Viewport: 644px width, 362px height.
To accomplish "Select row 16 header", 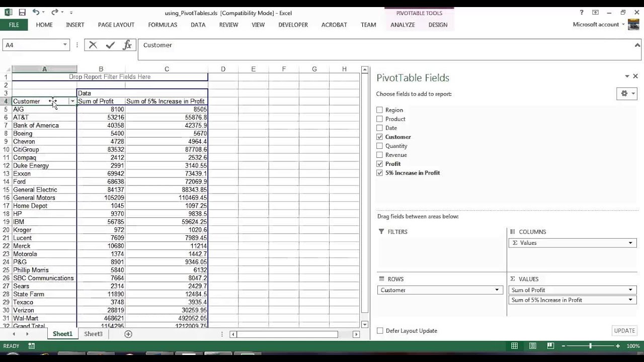I will pos(6,198).
